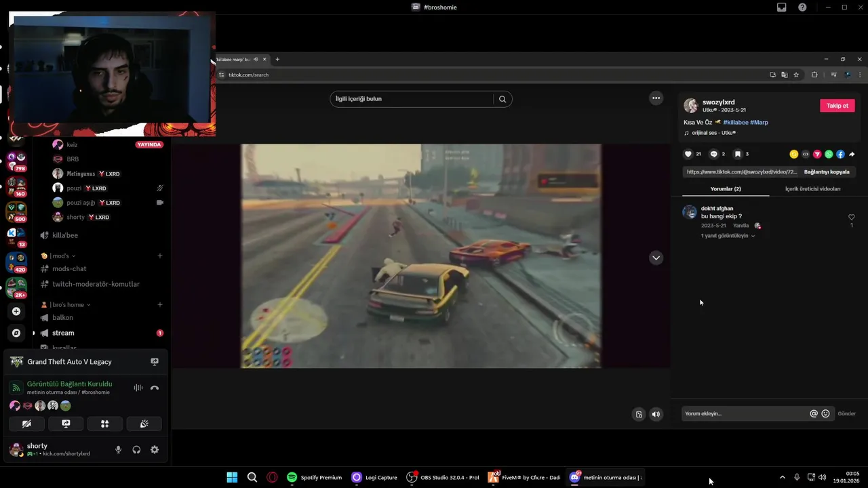This screenshot has width=868, height=488.
Task: Switch to İçerik üreticisi videoları tab
Action: 812,188
